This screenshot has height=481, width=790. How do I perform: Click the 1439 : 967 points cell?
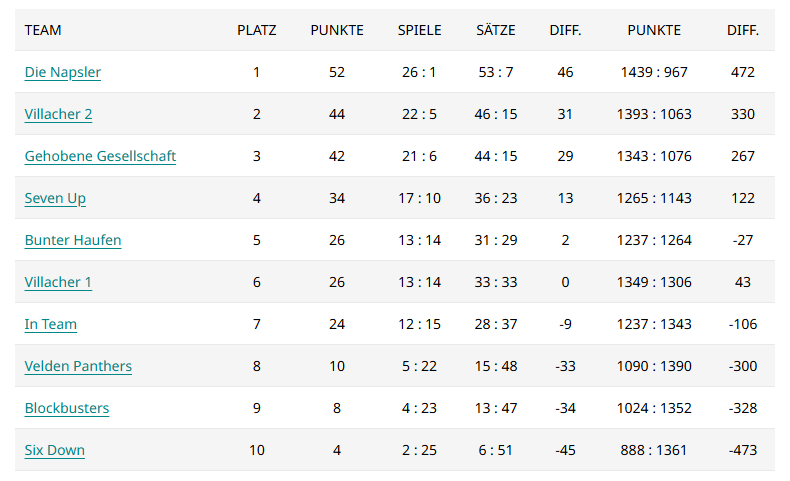pyautogui.click(x=654, y=72)
